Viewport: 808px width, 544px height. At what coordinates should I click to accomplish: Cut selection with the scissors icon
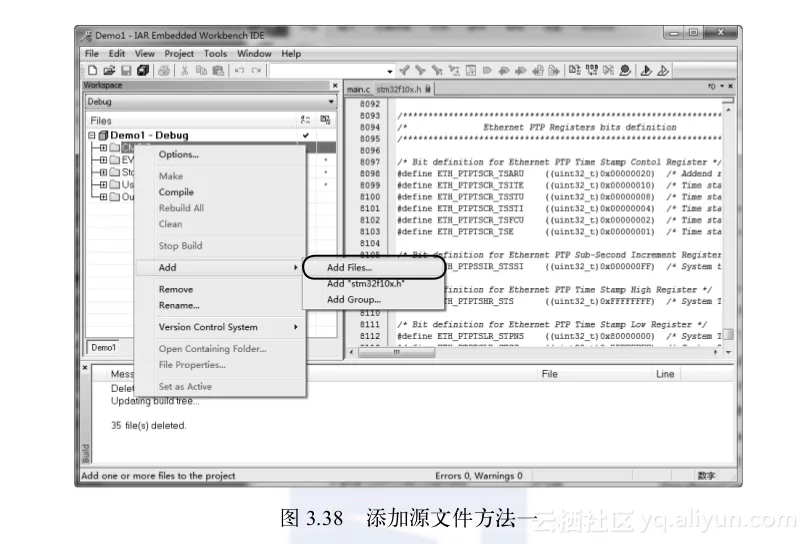point(184,71)
